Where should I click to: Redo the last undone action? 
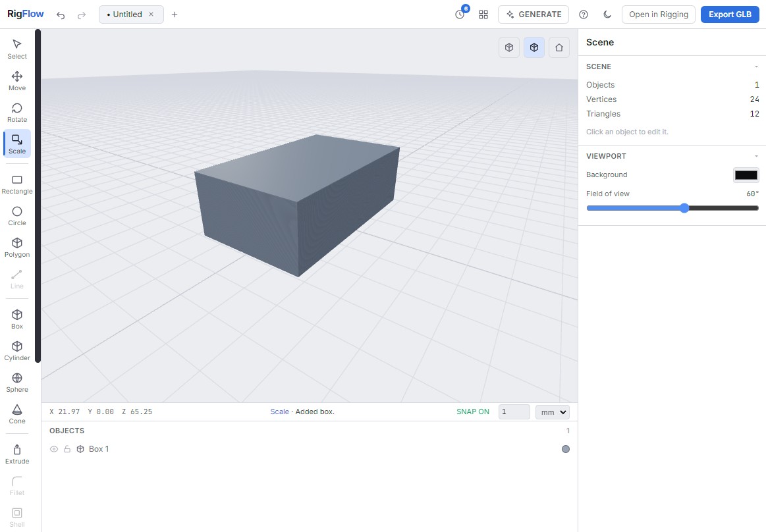(82, 14)
